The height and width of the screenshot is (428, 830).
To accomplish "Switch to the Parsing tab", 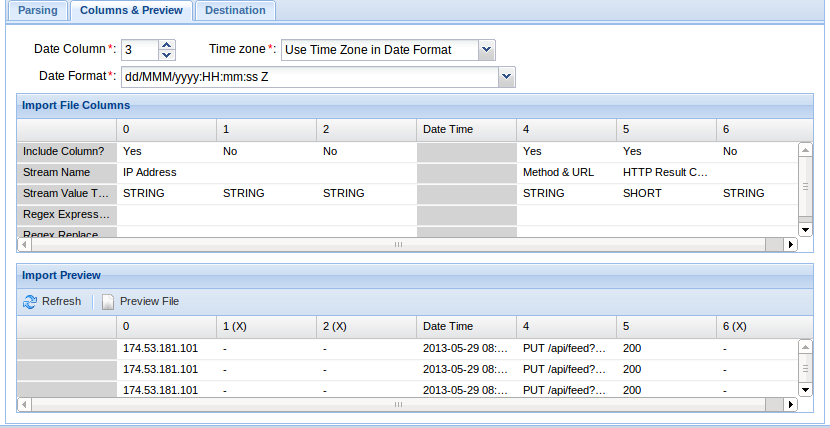I will [39, 10].
